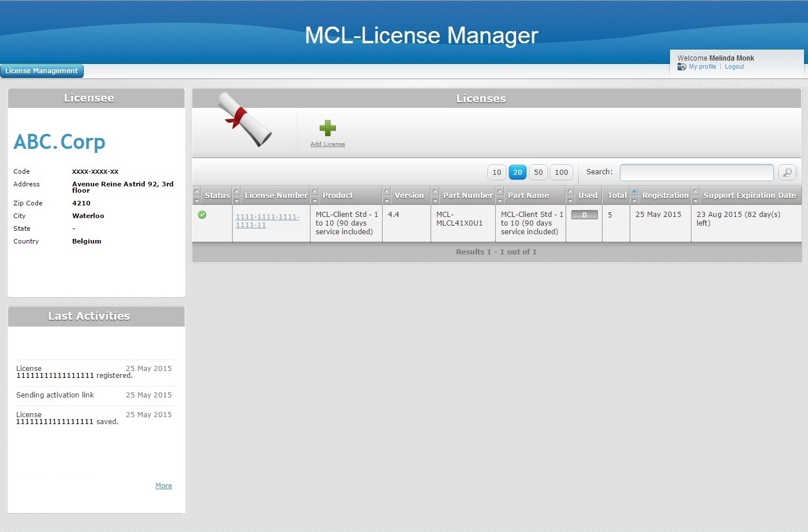Image resolution: width=808 pixels, height=532 pixels.
Task: Sort by Registration column arrows
Action: pyautogui.click(x=634, y=195)
